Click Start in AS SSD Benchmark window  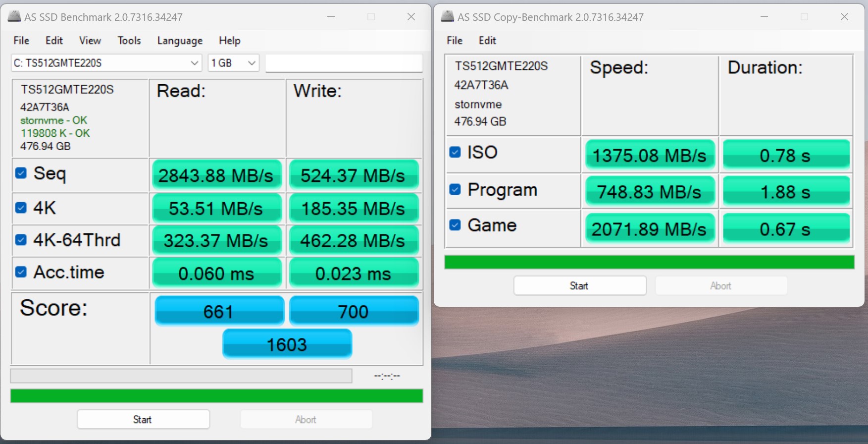[x=143, y=419]
